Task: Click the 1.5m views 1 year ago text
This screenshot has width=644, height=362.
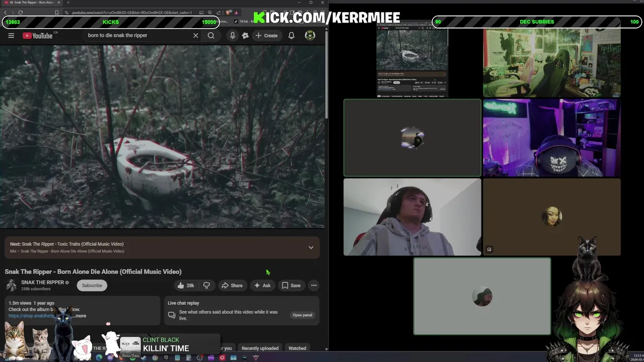Action: pyautogui.click(x=31, y=303)
